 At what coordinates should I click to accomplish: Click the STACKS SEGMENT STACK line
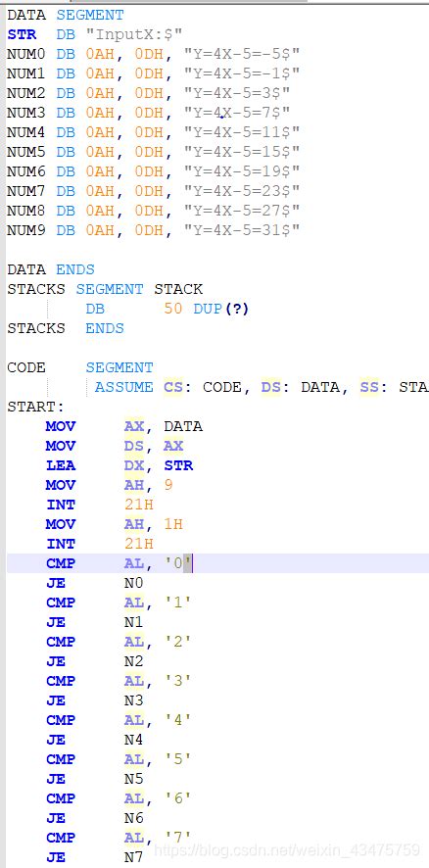tap(105, 289)
